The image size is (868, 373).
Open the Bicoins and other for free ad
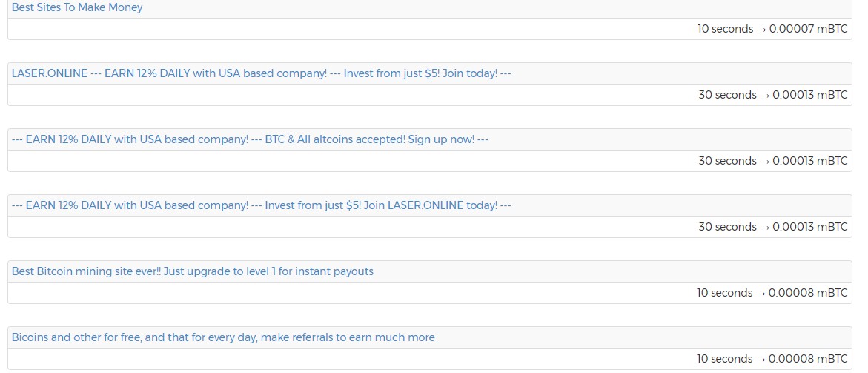223,337
